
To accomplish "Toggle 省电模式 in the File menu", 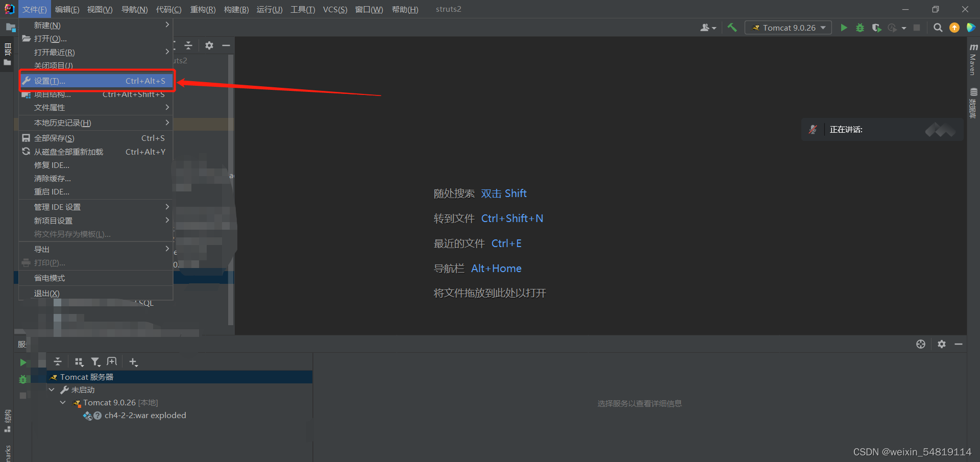I will (x=96, y=278).
